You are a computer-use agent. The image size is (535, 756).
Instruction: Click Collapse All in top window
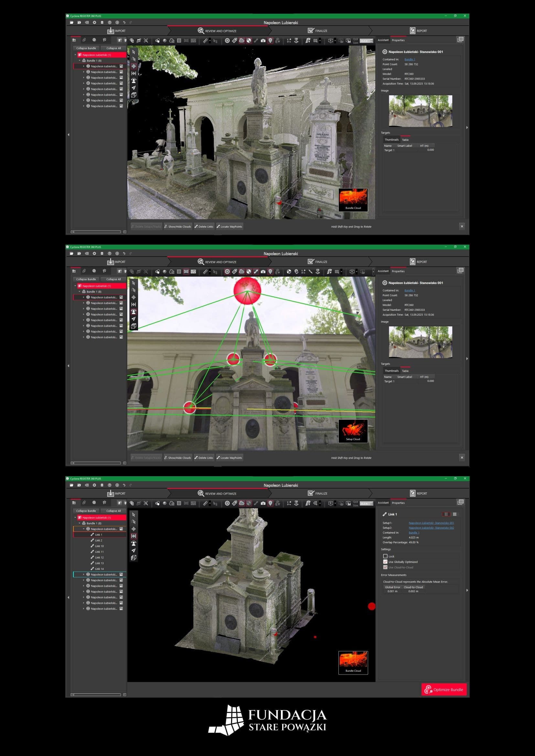[x=114, y=48]
